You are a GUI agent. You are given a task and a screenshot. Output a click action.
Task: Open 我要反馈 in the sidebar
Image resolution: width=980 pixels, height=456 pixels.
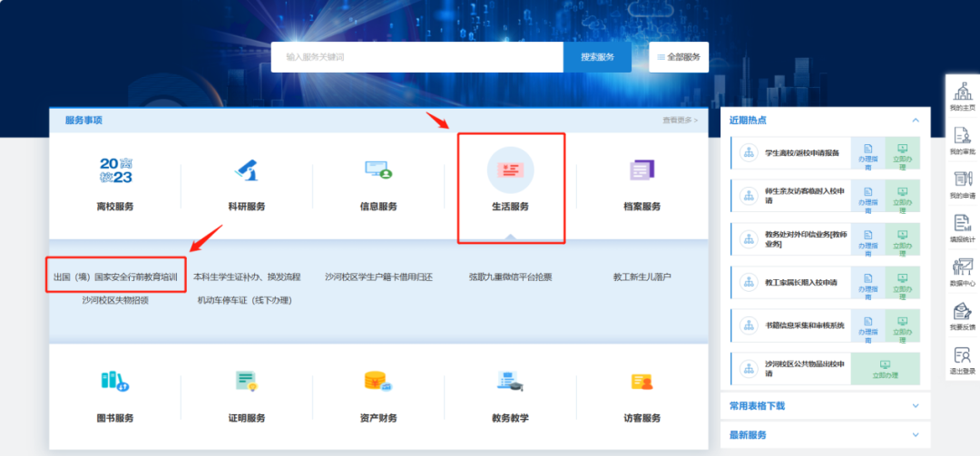point(961,315)
